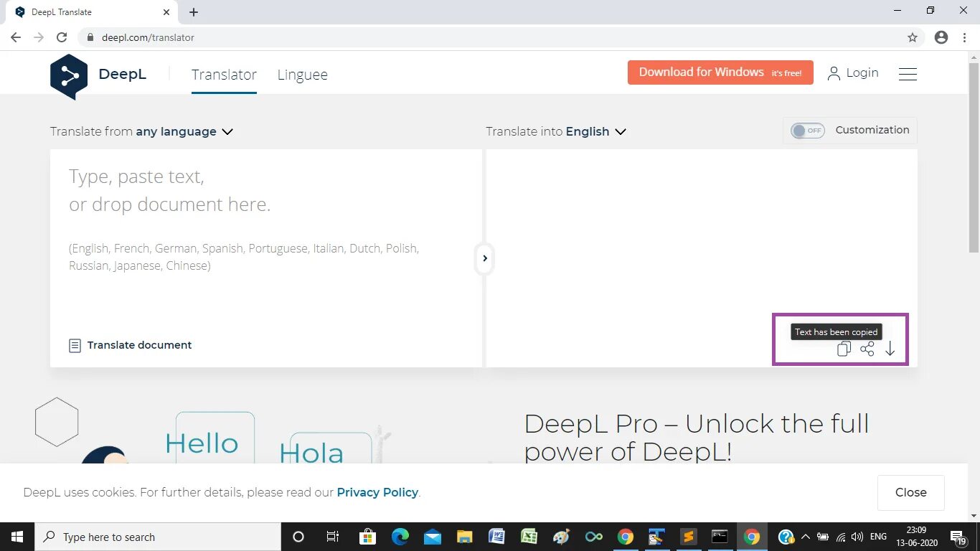
Task: Click the Login link
Action: (x=853, y=72)
